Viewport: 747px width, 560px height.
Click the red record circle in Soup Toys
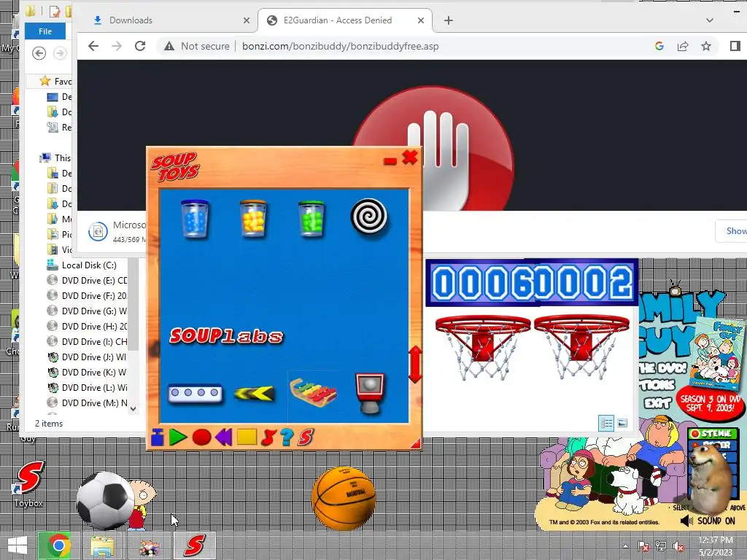click(x=201, y=437)
